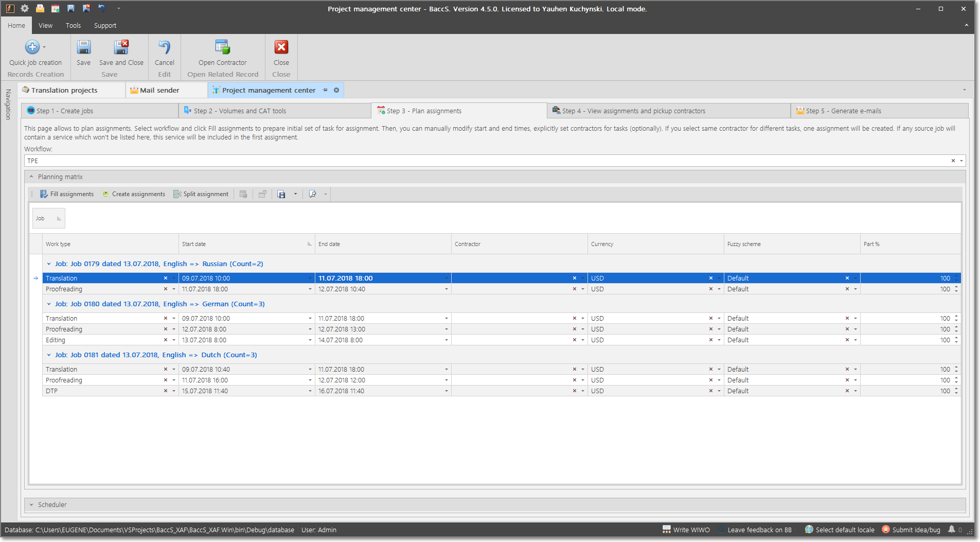Open quick access toolbar customize arrow
This screenshot has height=542, width=980.
(x=118, y=8)
